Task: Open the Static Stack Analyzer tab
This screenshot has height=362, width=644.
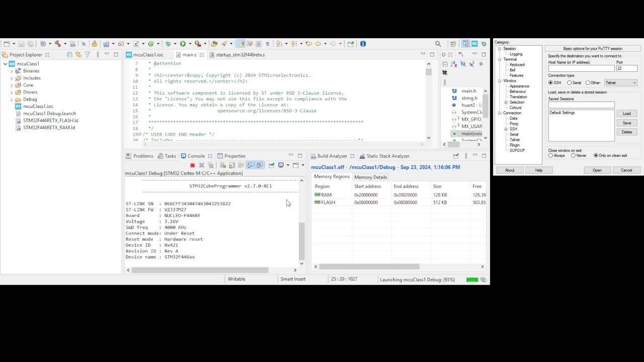Action: 384,156
